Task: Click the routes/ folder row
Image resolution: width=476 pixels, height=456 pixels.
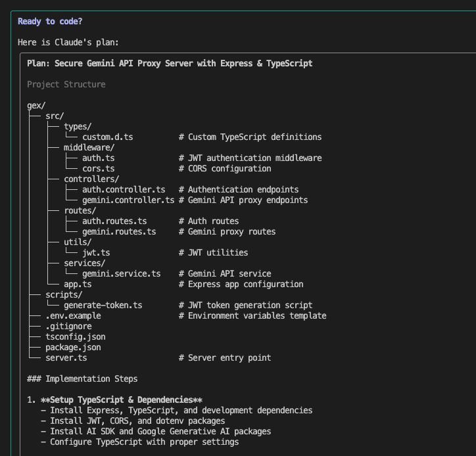Action: (80, 210)
